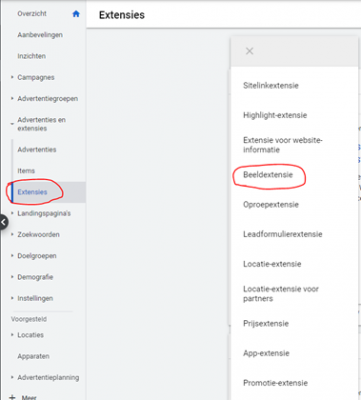The image size is (361, 400).
Task: Expand the Advertentieplanning arrow
Action: tap(12, 378)
